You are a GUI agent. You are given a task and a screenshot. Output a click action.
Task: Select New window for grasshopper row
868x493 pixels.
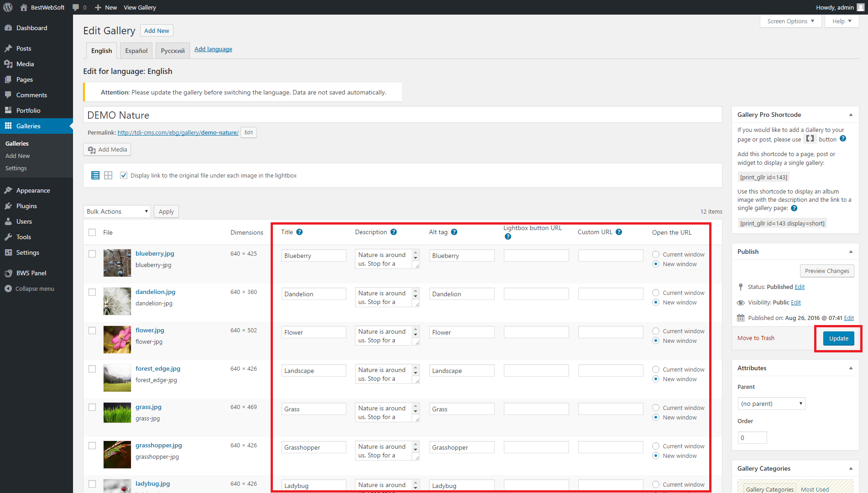tap(656, 456)
